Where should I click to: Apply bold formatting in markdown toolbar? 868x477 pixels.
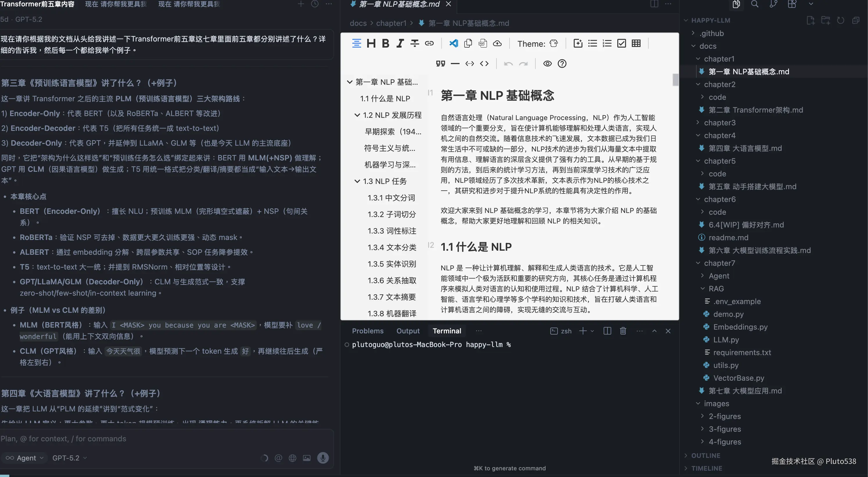tap(385, 44)
